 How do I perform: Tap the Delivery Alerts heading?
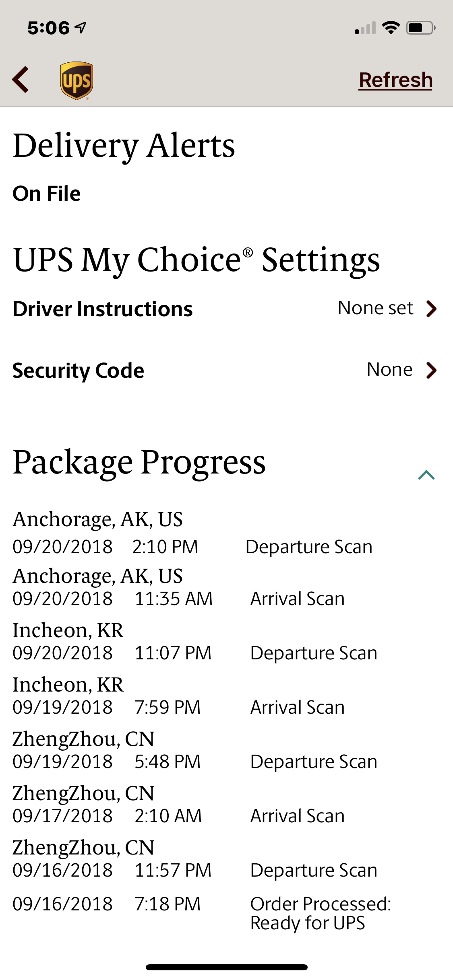124,146
